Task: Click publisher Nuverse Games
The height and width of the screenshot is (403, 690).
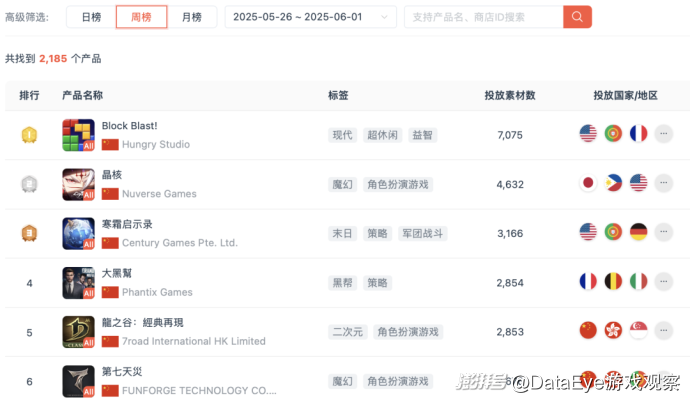Action: click(x=159, y=194)
